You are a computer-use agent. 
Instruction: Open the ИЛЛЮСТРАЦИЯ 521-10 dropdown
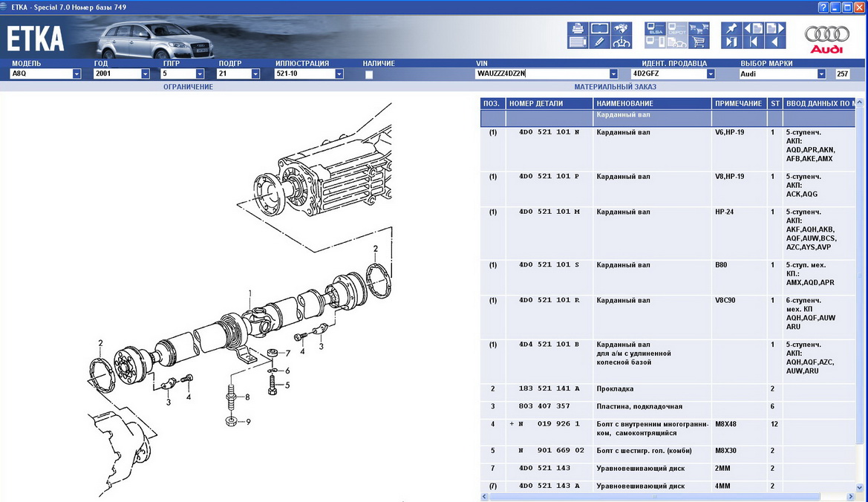pos(339,74)
